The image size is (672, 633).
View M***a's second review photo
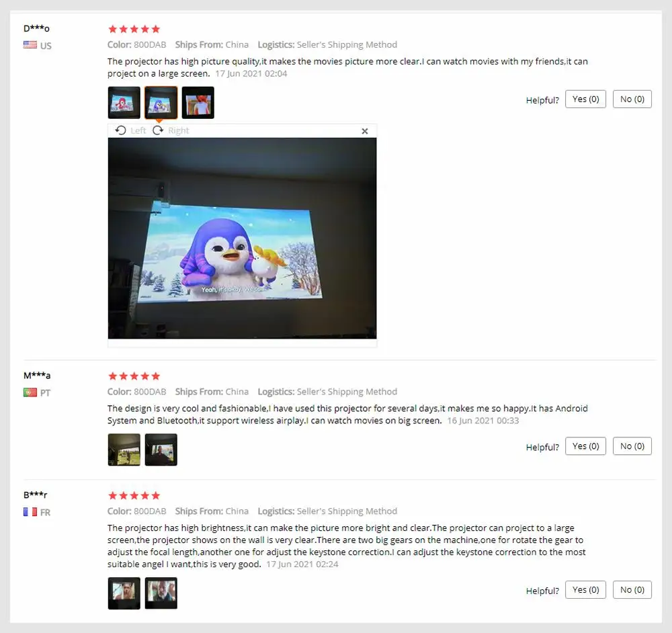pyautogui.click(x=161, y=450)
